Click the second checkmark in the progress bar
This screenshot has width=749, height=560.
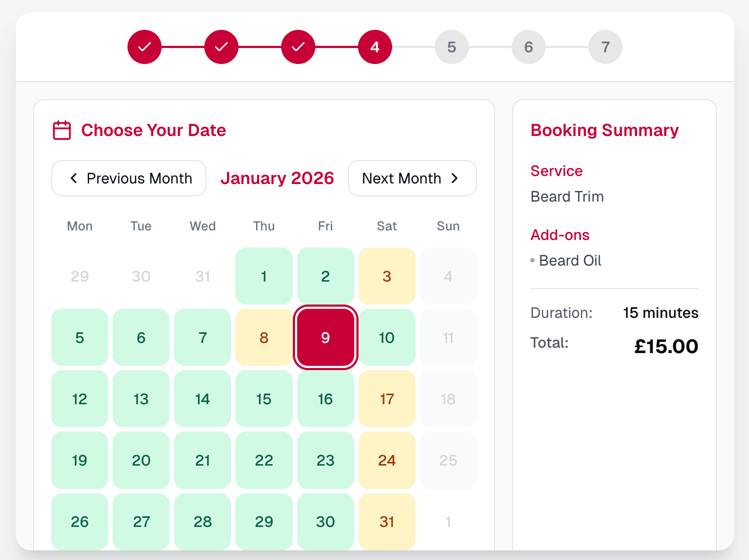tap(221, 47)
